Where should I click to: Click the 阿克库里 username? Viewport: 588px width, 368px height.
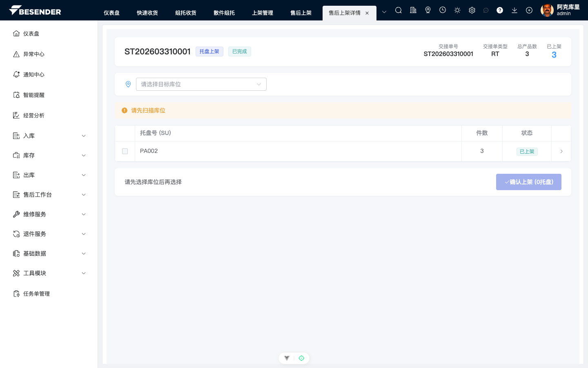click(x=568, y=7)
